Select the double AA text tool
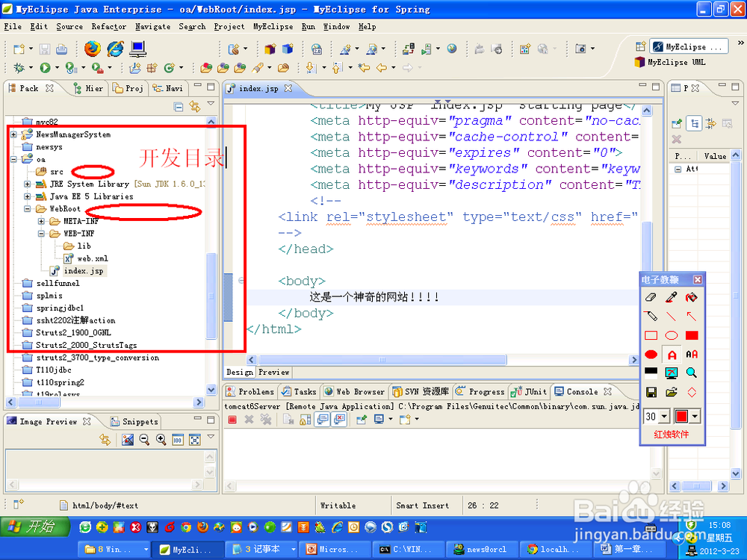Image resolution: width=747 pixels, height=560 pixels. (692, 354)
